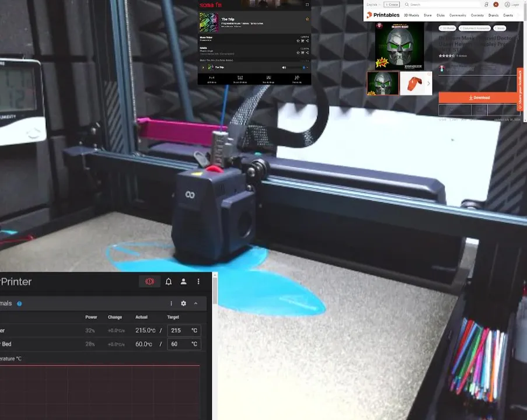This screenshot has height=420, width=527.
Task: Open the notifications bell in printer panel
Action: (x=169, y=282)
